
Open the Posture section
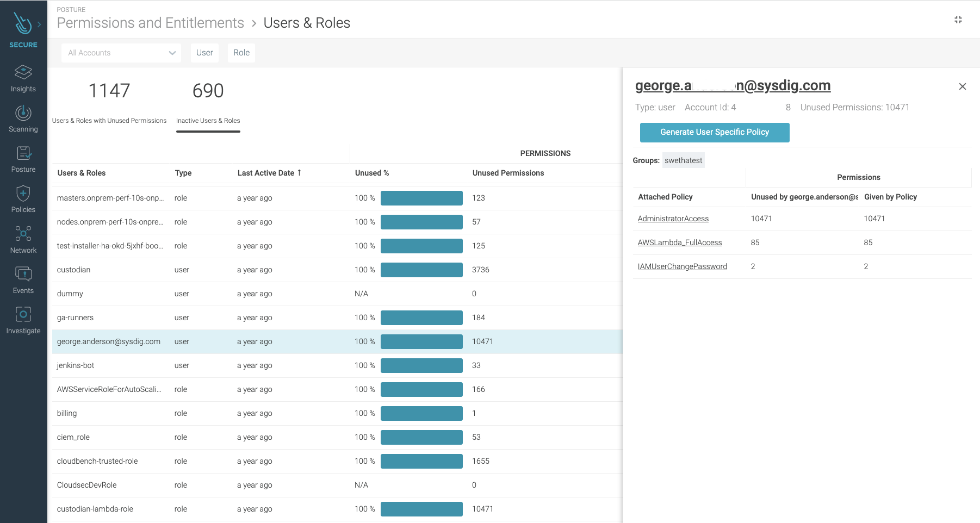coord(23,159)
